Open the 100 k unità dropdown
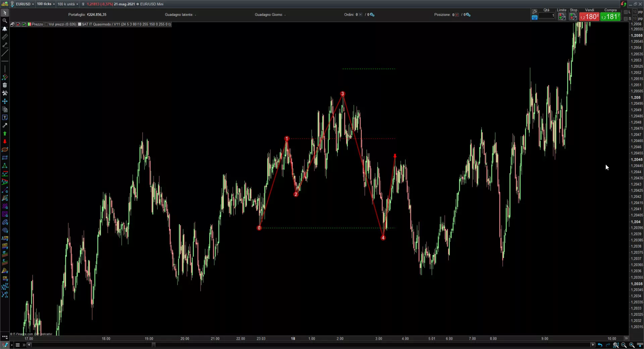Viewport: 644px width, 349px height. pos(68,4)
